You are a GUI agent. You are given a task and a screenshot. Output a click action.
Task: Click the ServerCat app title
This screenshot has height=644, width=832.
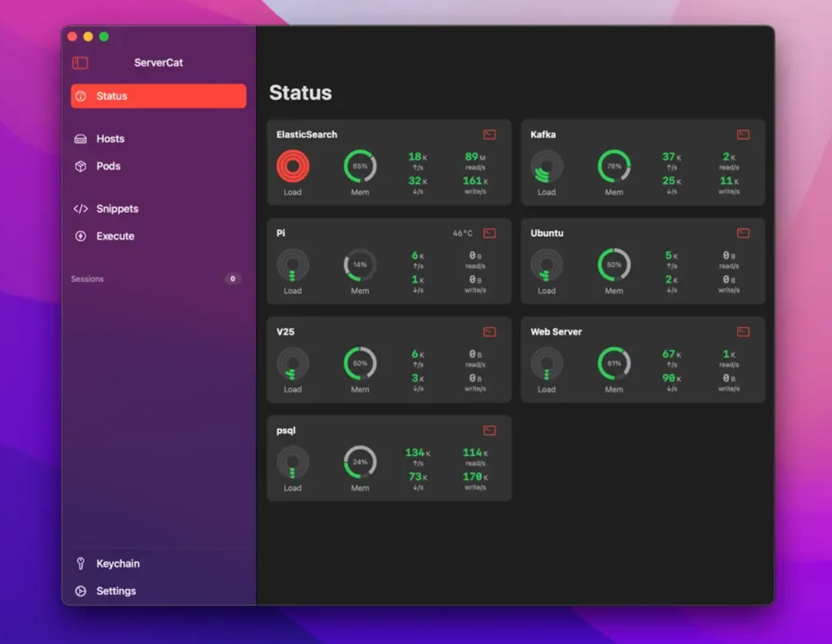coord(159,63)
